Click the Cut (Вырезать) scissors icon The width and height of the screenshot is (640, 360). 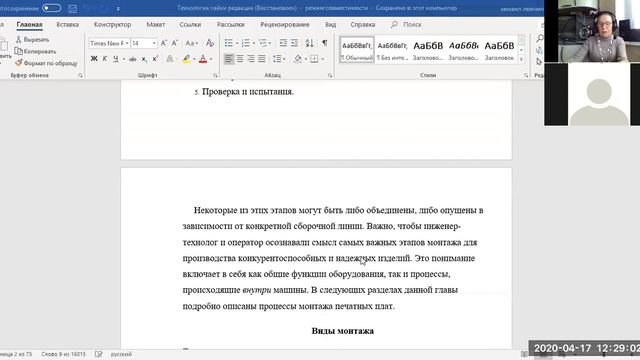click(x=18, y=40)
